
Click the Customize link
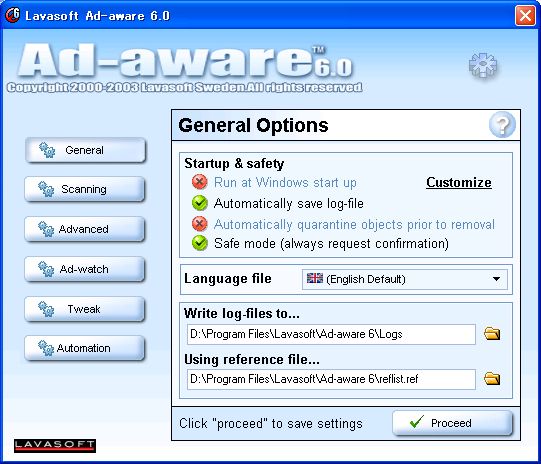pos(459,182)
